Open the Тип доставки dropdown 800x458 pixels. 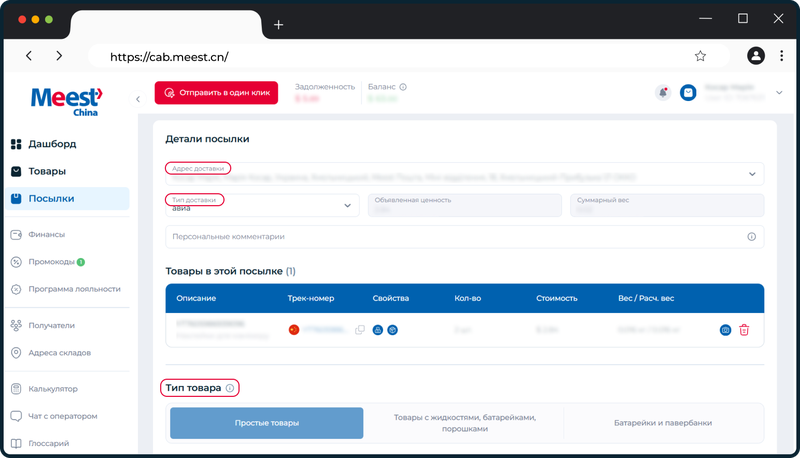262,205
